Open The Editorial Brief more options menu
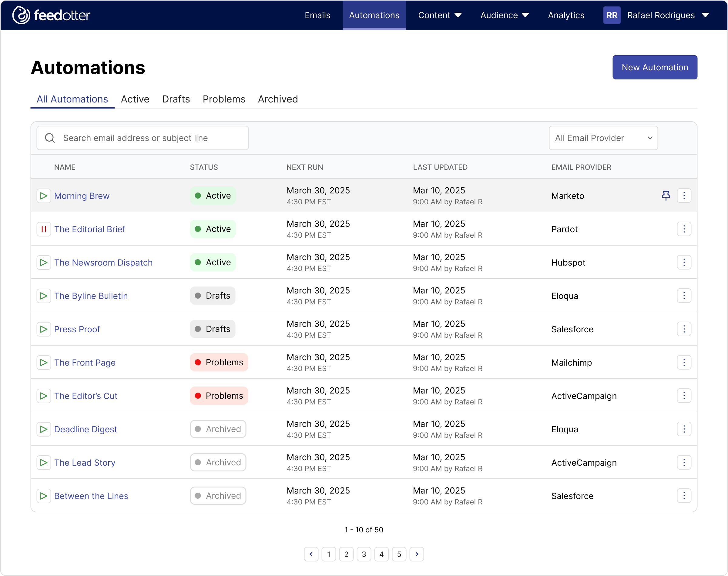The width and height of the screenshot is (728, 576). coord(684,229)
